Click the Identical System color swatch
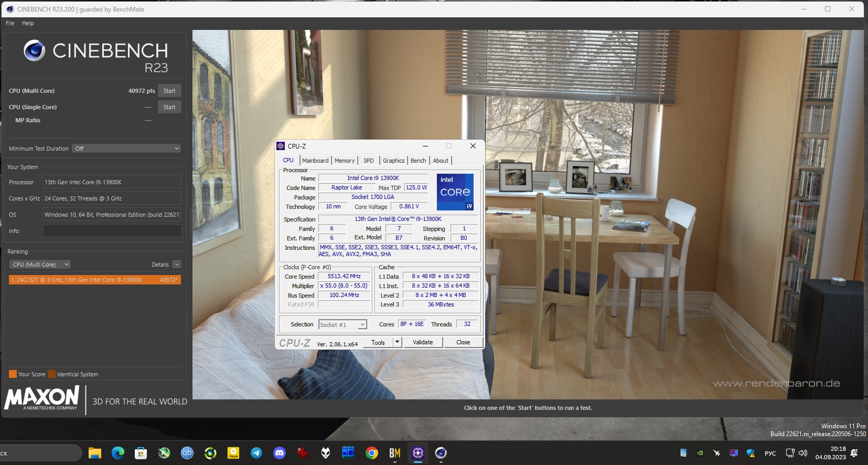This screenshot has width=868, height=465. click(x=51, y=374)
